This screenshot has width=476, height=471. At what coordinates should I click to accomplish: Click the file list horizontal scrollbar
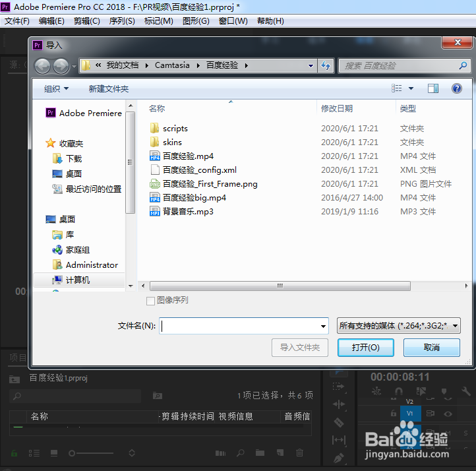[280, 286]
